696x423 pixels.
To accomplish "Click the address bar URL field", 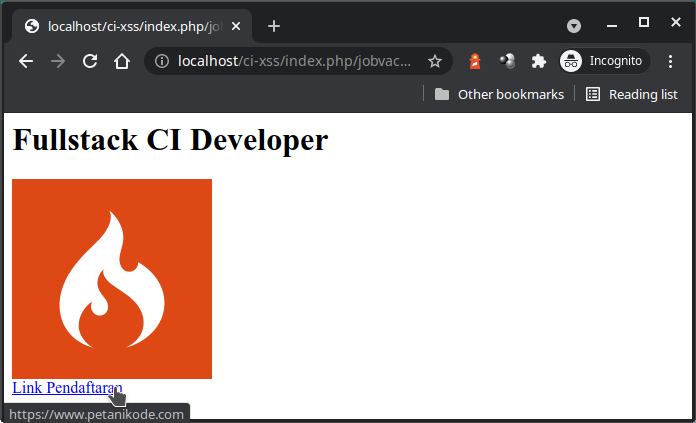I will pyautogui.click(x=295, y=61).
